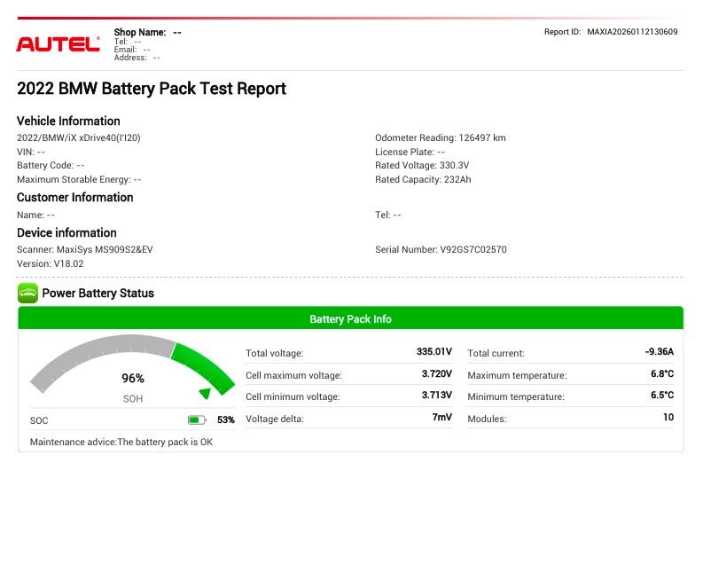The width and height of the screenshot is (703, 588).
Task: Click the SOC 53% percentage value
Action: point(225,419)
